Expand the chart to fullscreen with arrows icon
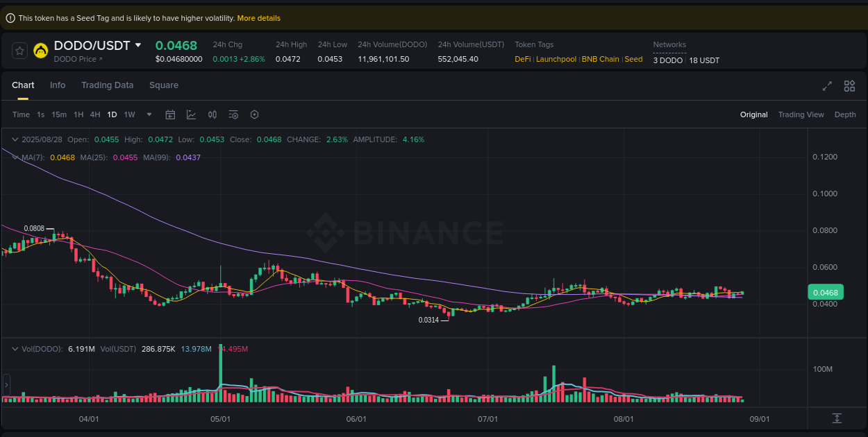This screenshot has height=437, width=868. pyautogui.click(x=827, y=86)
